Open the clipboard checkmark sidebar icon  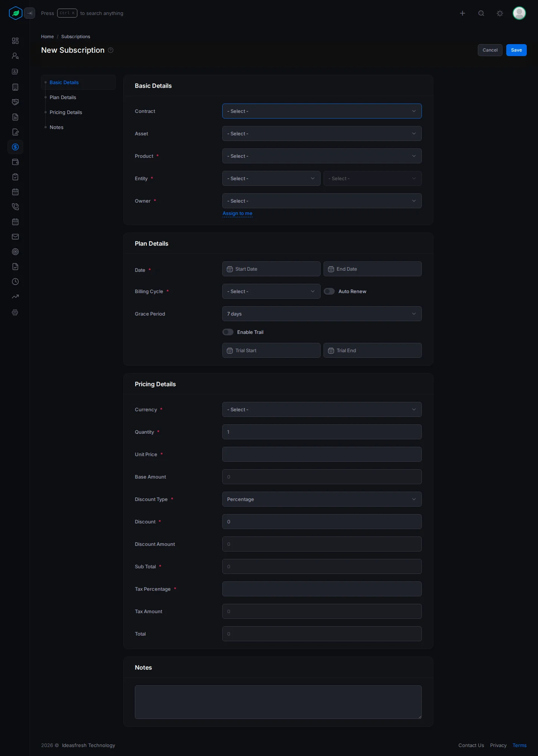15,177
